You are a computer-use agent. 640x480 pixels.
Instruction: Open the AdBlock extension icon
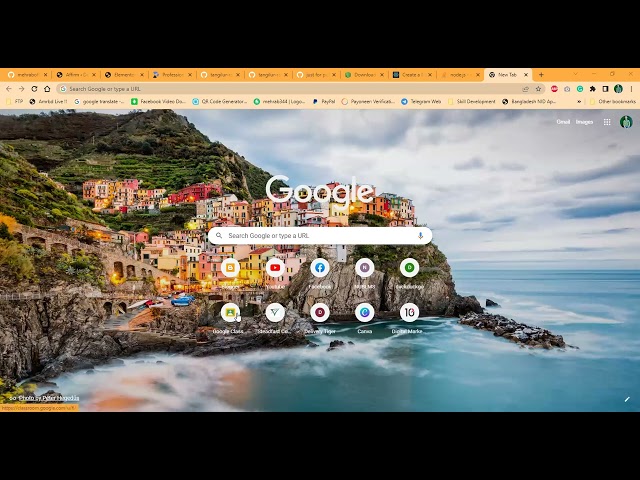[554, 89]
